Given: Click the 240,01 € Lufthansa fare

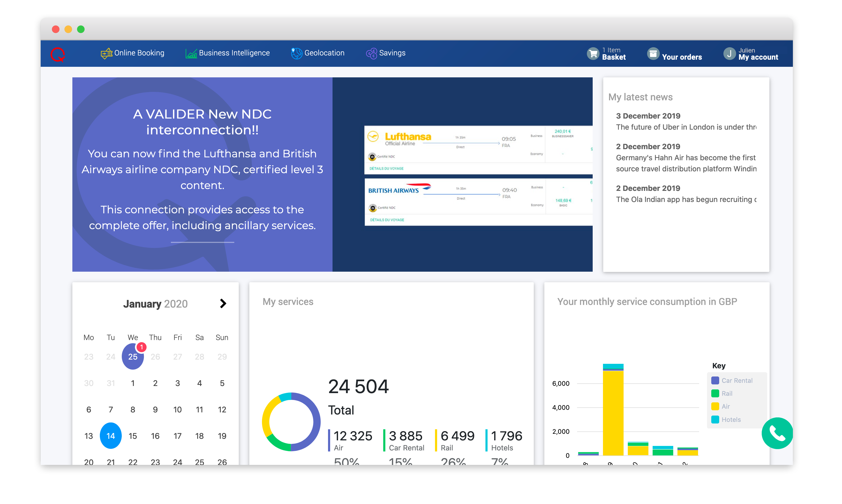Looking at the screenshot, I should 563,131.
